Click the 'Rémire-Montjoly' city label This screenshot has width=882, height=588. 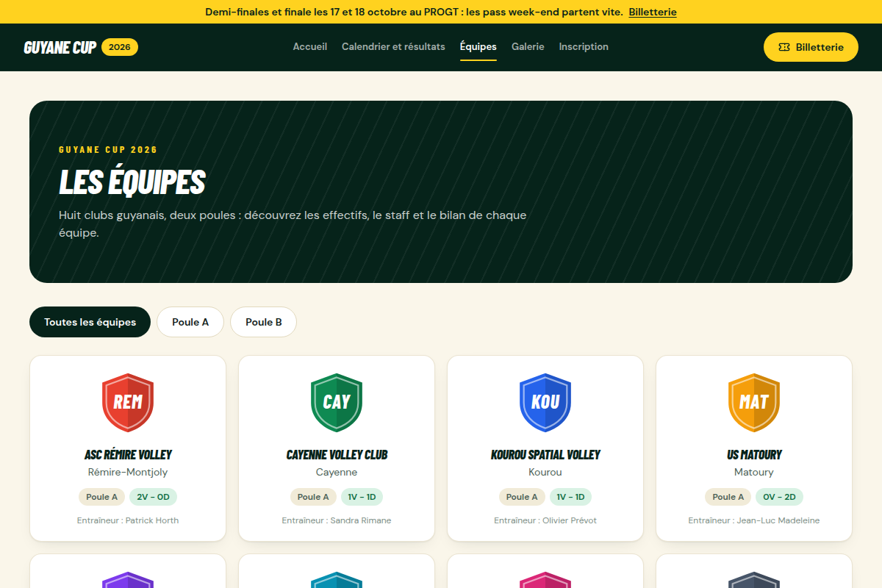[x=128, y=472]
